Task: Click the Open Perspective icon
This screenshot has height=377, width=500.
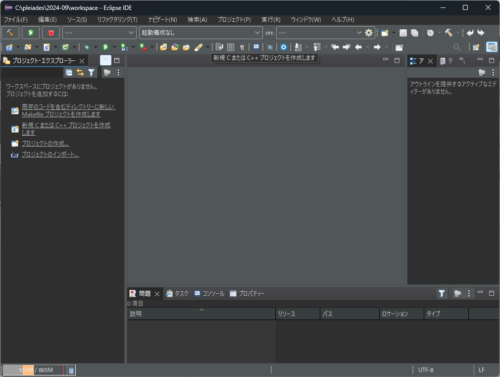Action: (x=476, y=47)
